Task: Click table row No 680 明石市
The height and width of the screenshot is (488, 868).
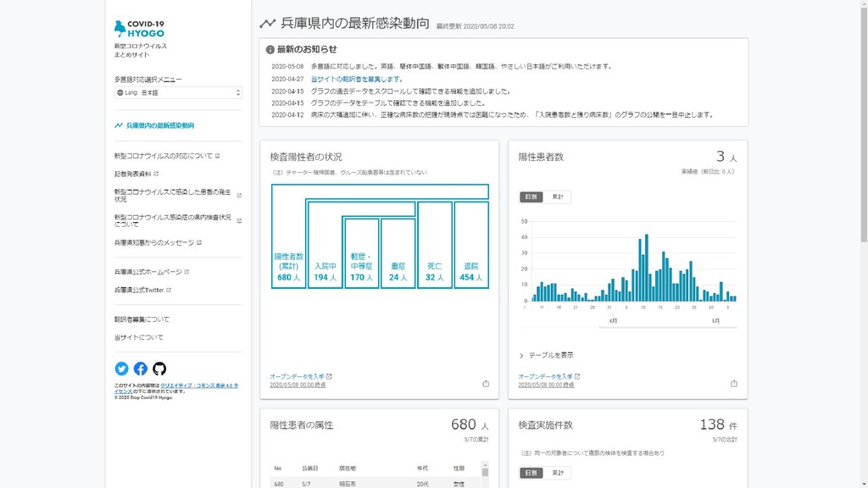Action: (376, 484)
